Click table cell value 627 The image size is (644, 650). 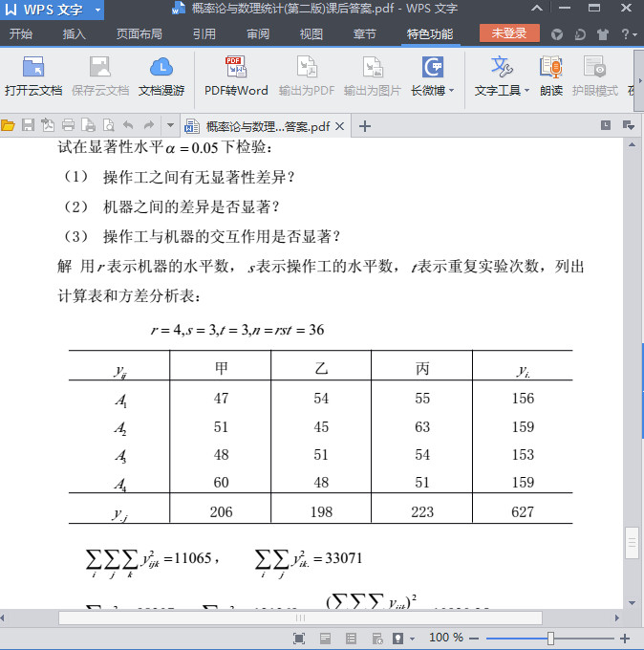[522, 512]
